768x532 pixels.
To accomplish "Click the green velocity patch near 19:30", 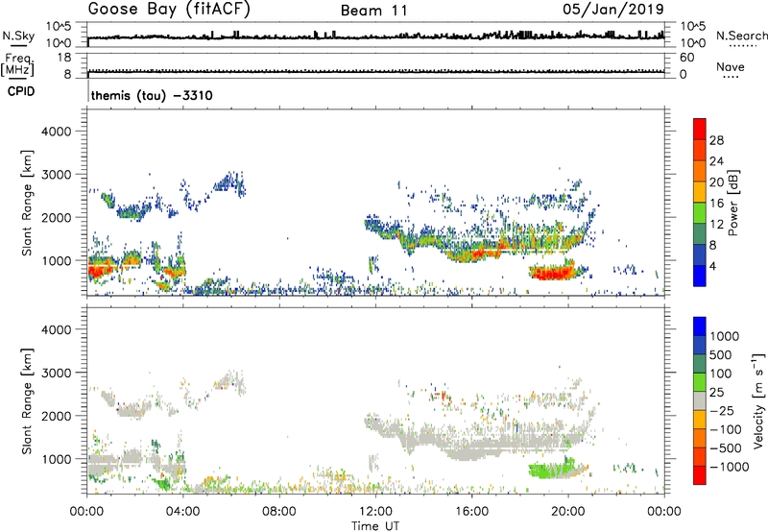I will 554,472.
